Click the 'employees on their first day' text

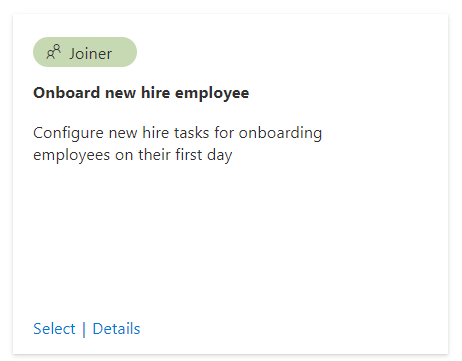[133, 155]
